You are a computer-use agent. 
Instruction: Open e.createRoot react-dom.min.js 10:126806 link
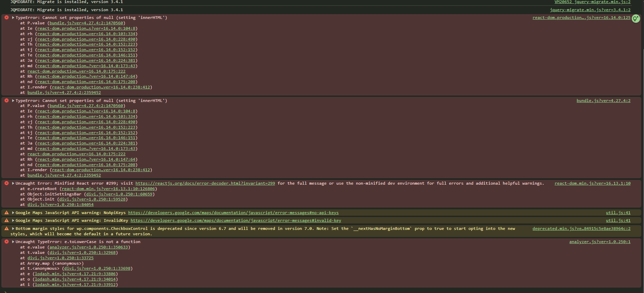(x=108, y=189)
